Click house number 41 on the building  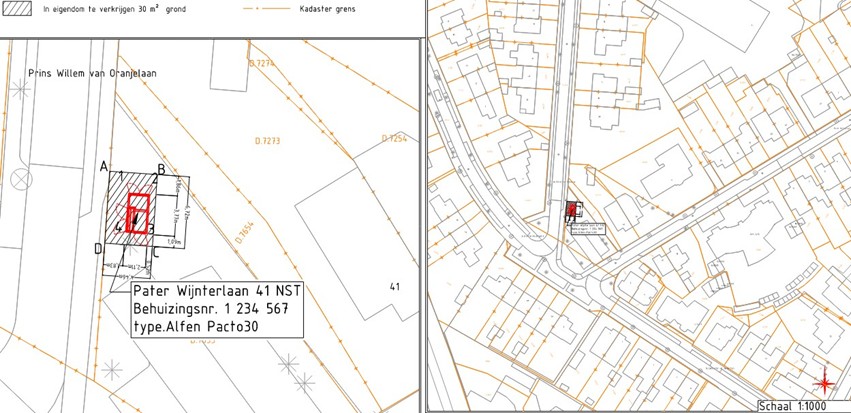(x=394, y=287)
